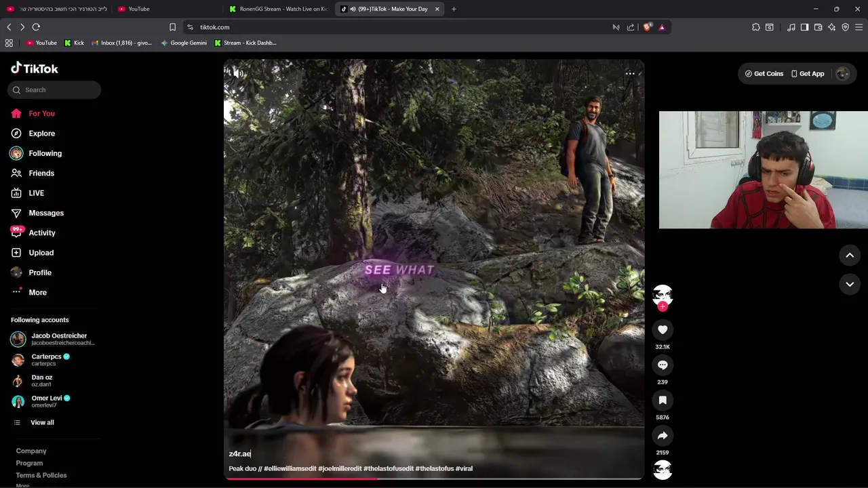Switch to the RonenGG Stream Kick tab

coord(278,9)
